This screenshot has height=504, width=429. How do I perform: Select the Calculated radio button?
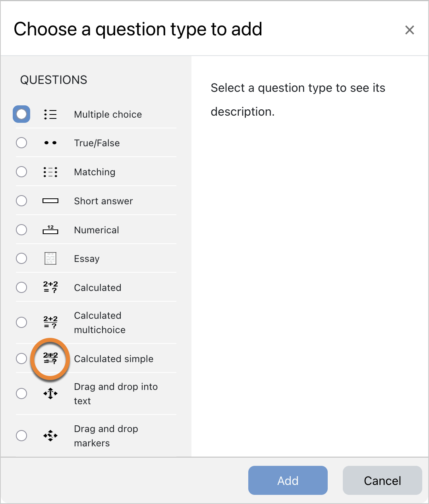point(21,287)
